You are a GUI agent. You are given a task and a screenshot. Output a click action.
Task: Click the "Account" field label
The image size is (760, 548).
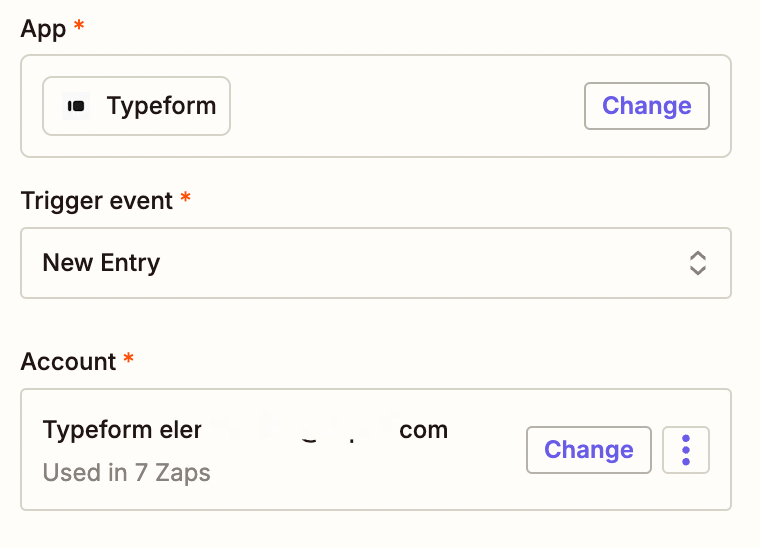coord(68,361)
